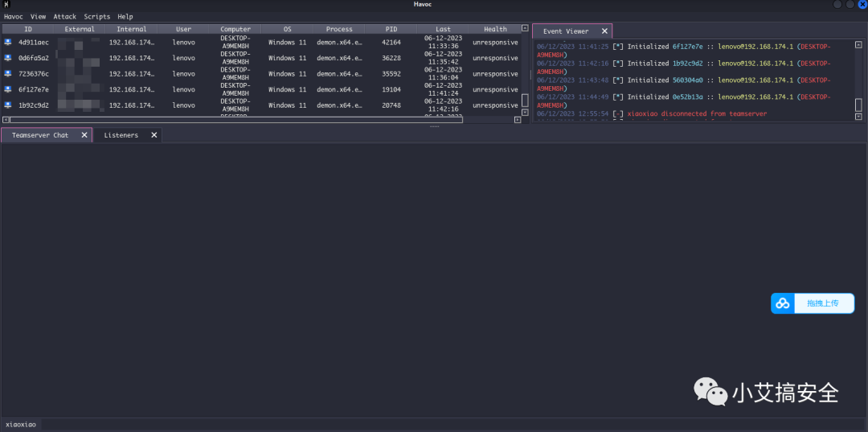Viewport: 868px width, 432px height.
Task: Click the session icon for agent 4d911aec
Action: [8, 42]
